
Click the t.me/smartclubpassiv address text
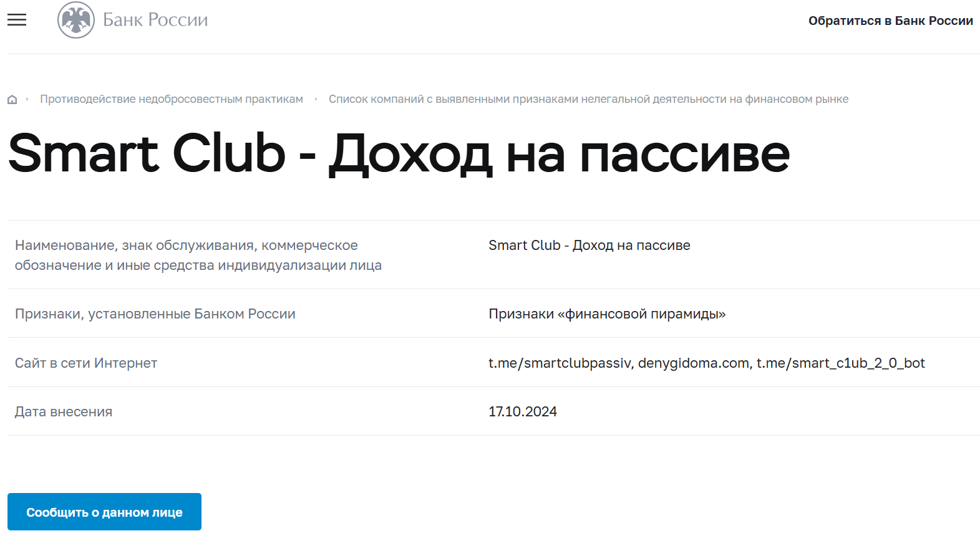[x=561, y=363]
